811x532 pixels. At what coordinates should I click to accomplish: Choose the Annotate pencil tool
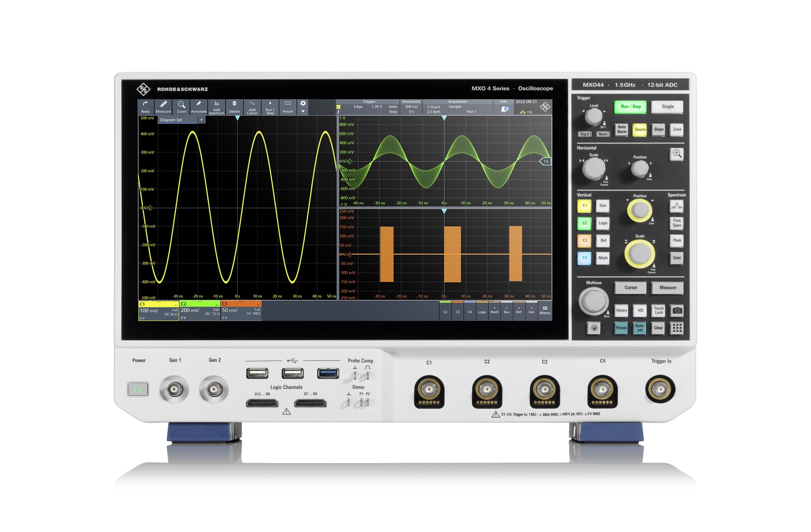199,106
